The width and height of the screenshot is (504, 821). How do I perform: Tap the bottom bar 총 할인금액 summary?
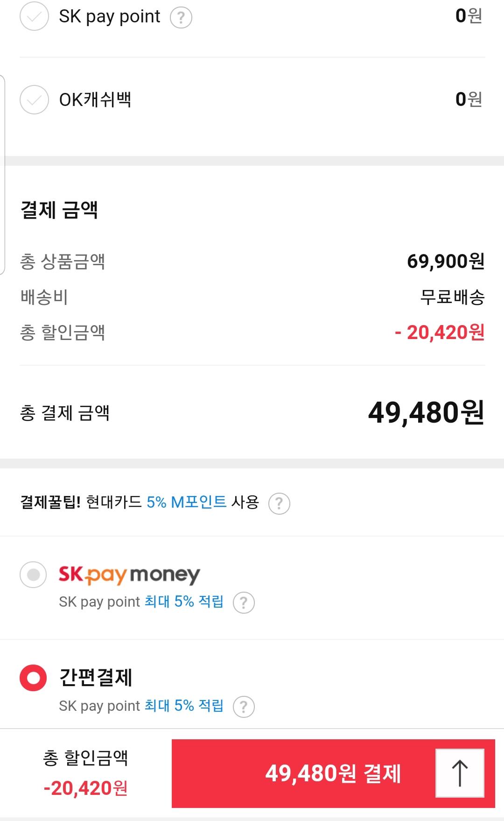pyautogui.click(x=85, y=773)
